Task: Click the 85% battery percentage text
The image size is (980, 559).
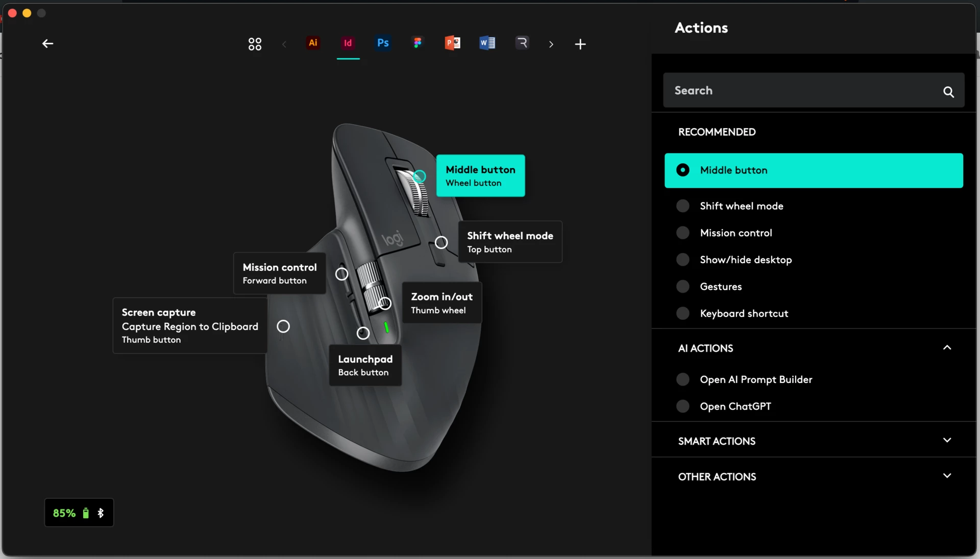Action: point(64,513)
